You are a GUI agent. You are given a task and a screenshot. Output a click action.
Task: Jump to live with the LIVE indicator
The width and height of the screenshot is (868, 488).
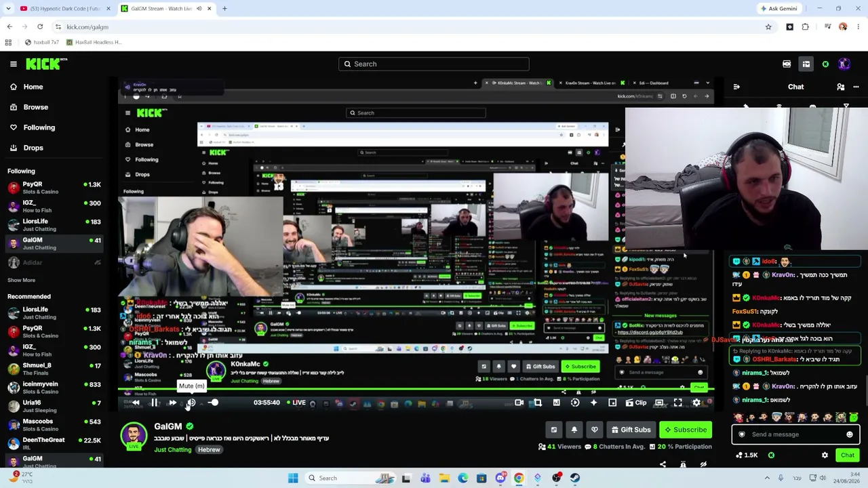point(296,403)
